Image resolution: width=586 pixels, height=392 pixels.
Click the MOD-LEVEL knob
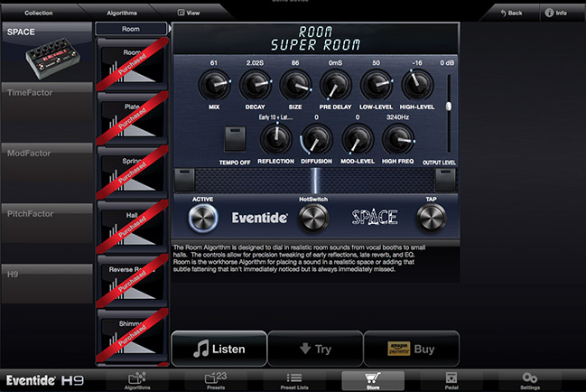coord(358,139)
